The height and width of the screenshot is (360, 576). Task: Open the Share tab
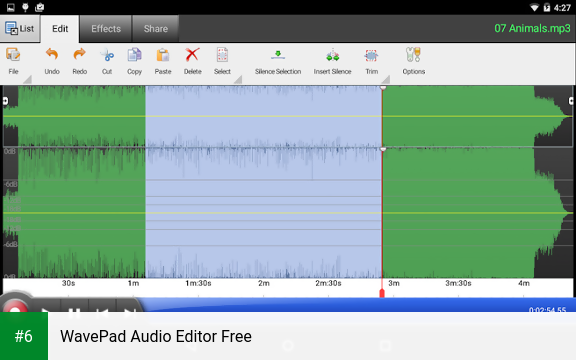pos(156,29)
